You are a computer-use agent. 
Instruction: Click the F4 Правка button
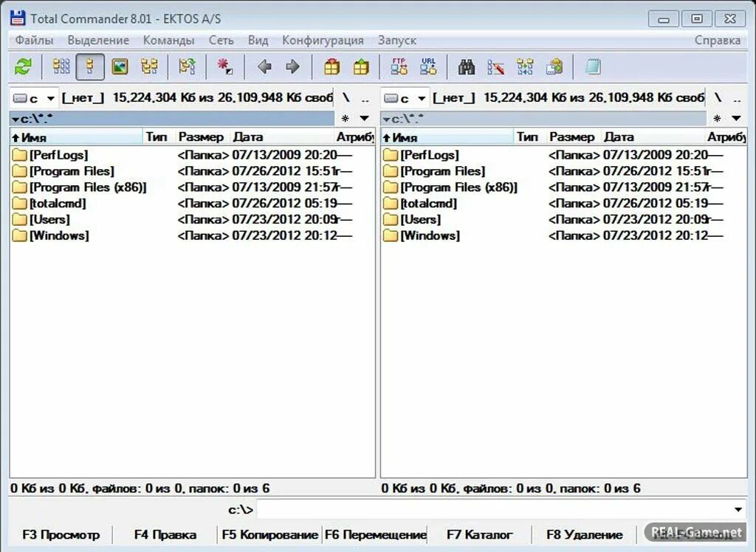pos(165,534)
